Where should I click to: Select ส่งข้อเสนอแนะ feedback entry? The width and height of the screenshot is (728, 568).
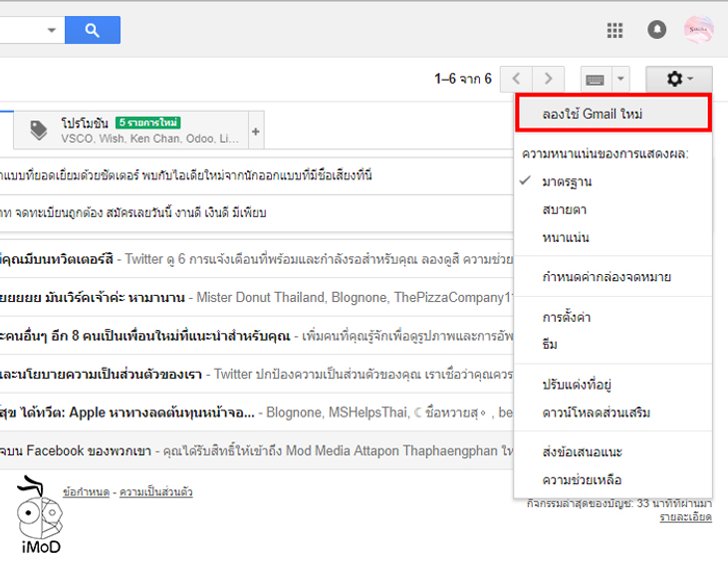coord(613,451)
